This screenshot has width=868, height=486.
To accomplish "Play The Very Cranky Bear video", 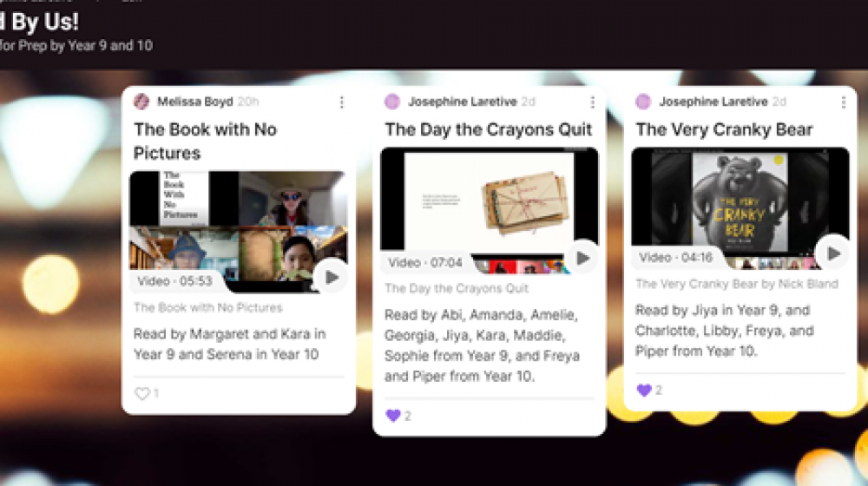I will pos(833,253).
